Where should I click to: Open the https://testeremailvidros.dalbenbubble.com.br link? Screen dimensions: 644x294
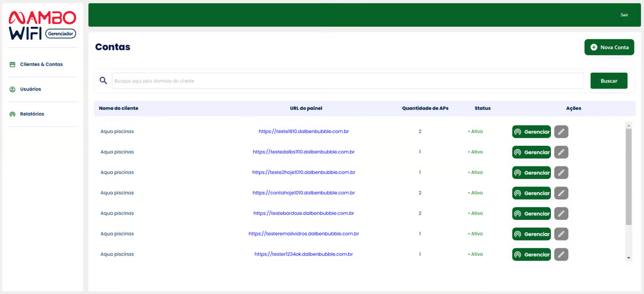pyautogui.click(x=304, y=234)
